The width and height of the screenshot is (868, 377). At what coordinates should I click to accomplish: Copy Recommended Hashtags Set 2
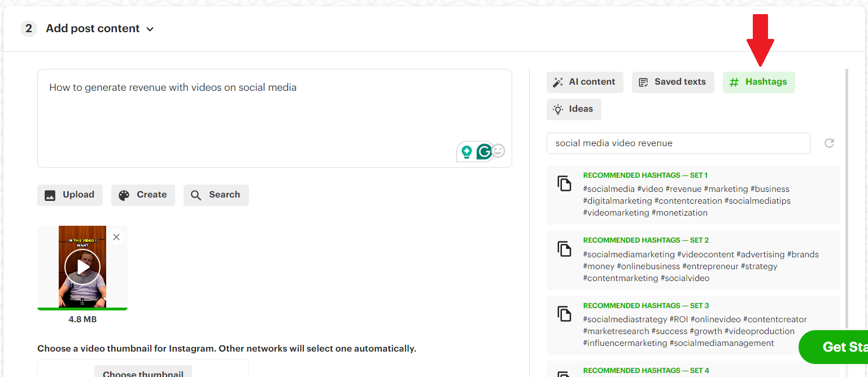(x=564, y=249)
